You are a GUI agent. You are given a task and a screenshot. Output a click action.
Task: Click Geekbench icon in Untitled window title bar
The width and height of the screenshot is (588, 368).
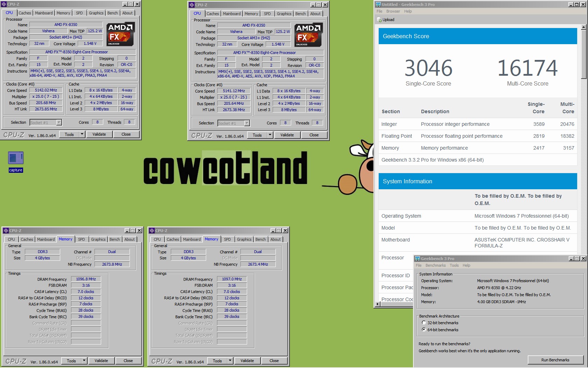(x=378, y=5)
